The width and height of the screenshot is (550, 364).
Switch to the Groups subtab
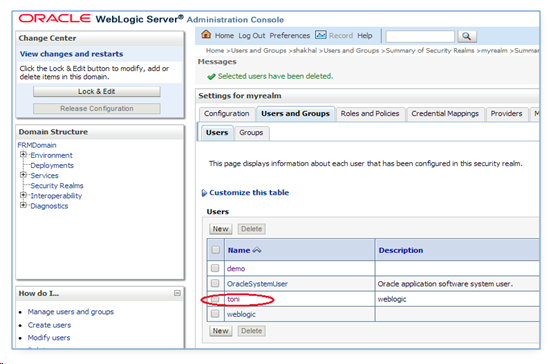pyautogui.click(x=251, y=133)
